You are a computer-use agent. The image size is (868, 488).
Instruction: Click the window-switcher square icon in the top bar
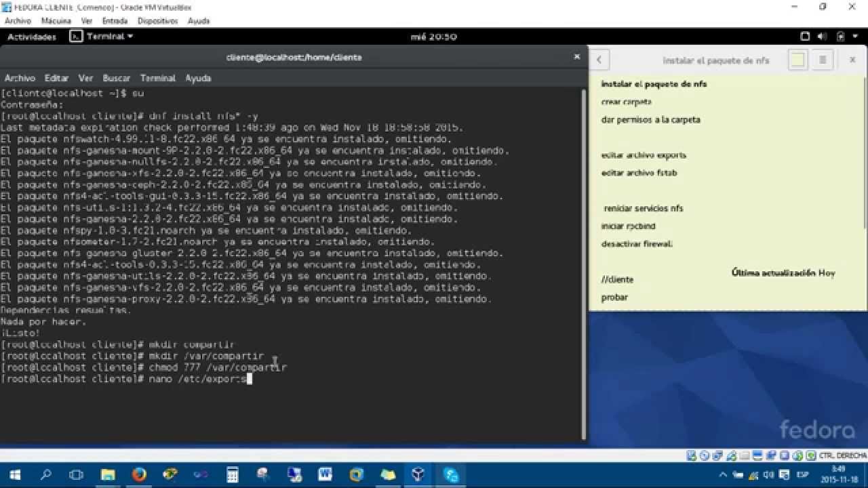(x=806, y=37)
